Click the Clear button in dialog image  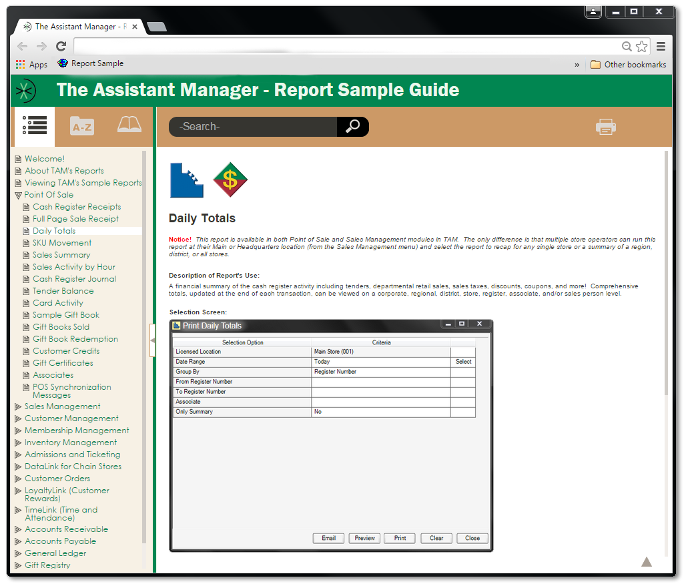(x=436, y=539)
